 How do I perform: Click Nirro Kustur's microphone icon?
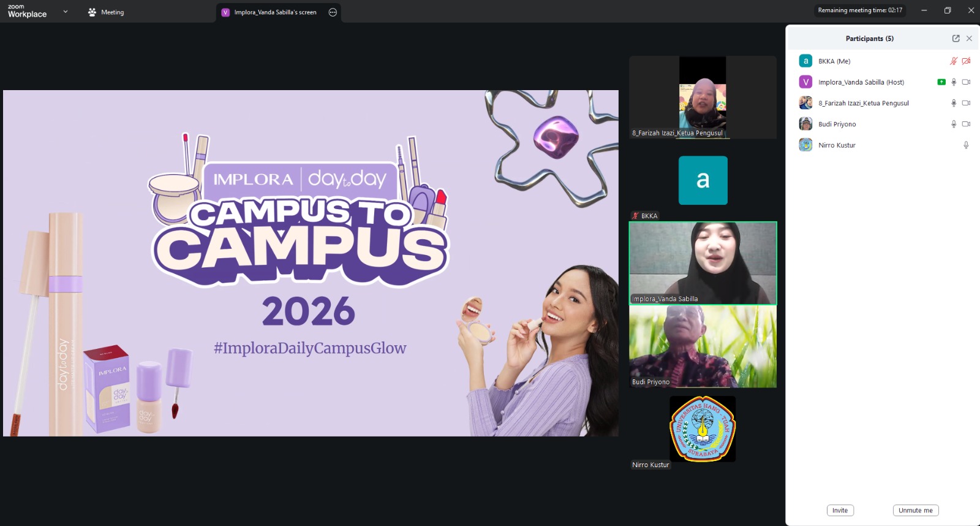point(966,145)
